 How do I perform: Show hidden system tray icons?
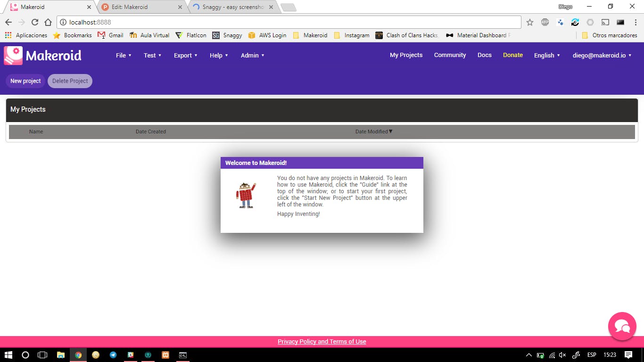click(528, 355)
